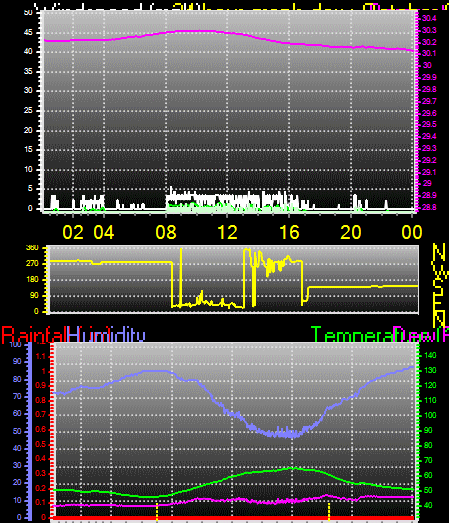Select the magenta 30.1 pressure axis value
449x523 pixels.
click(429, 53)
